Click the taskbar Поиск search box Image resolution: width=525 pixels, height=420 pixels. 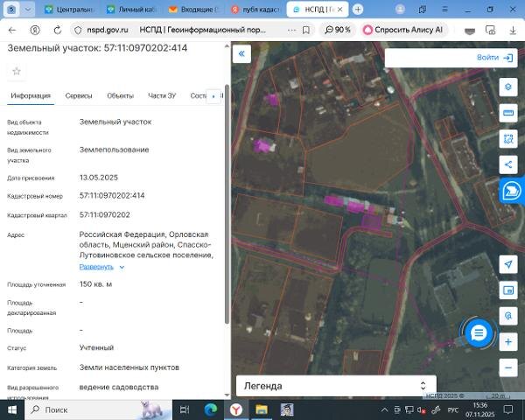99,409
